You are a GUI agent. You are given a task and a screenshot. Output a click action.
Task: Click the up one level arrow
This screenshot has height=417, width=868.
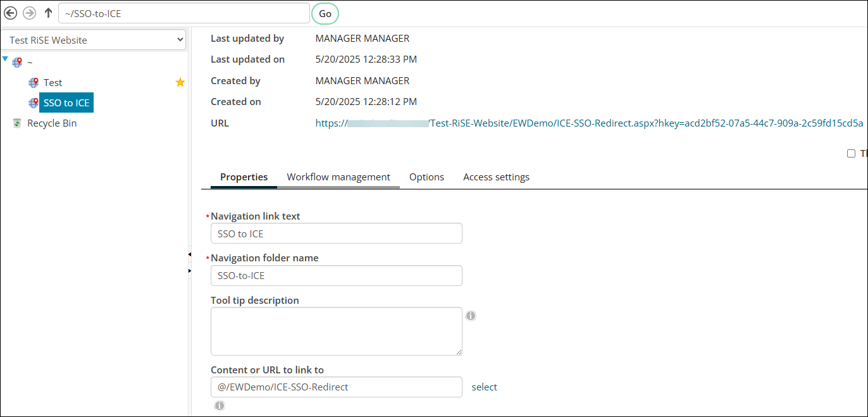(x=48, y=13)
